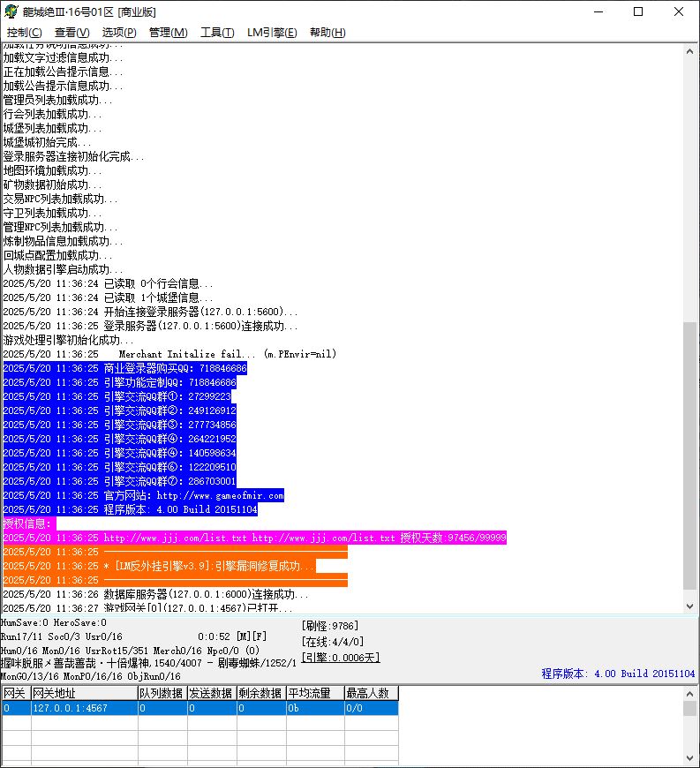Image resolution: width=700 pixels, height=768 pixels.
Task: Click the 人物数据引擎启动成功 log line
Action: [63, 269]
